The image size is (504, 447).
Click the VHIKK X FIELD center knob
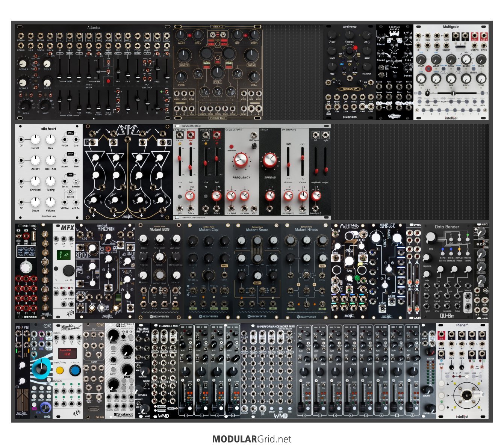point(217,72)
